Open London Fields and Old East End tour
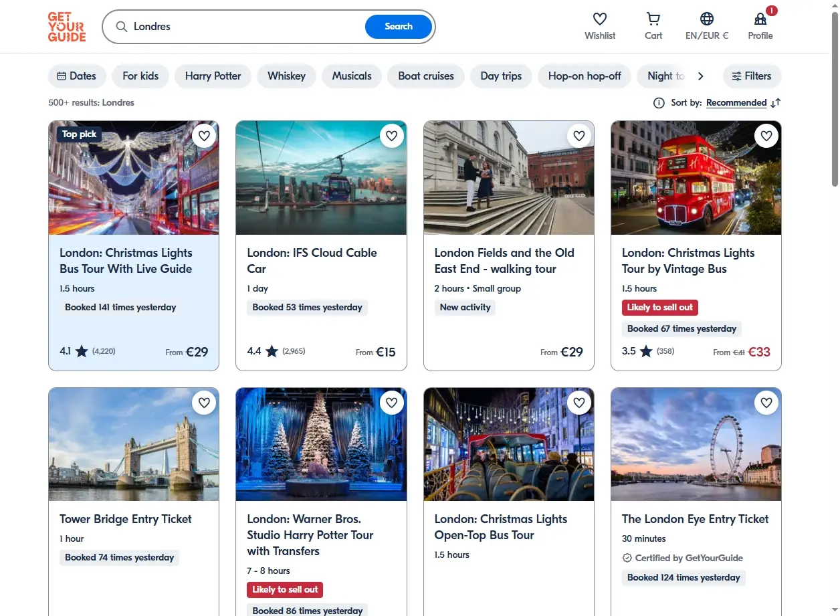 [x=504, y=261]
